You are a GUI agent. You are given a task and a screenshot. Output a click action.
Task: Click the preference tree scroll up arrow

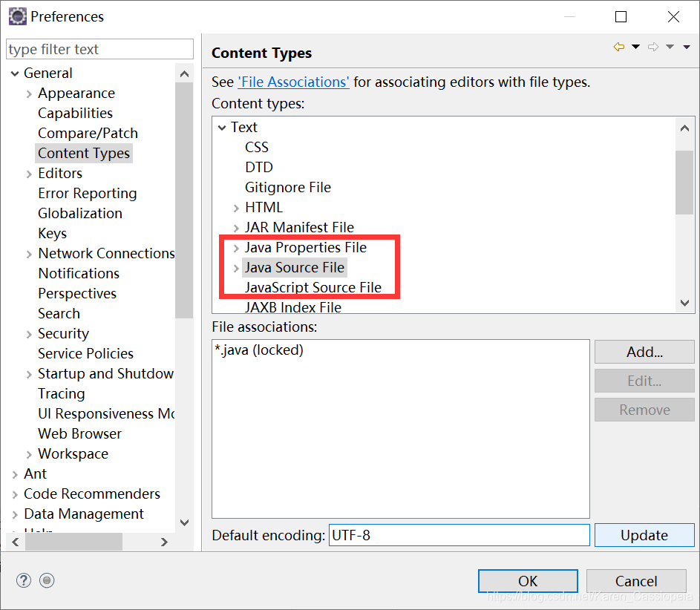[184, 73]
